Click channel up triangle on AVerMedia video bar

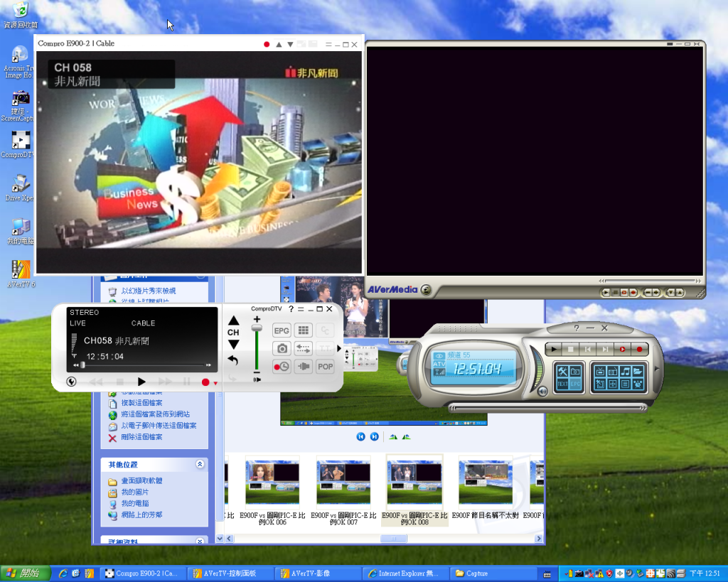click(x=680, y=292)
